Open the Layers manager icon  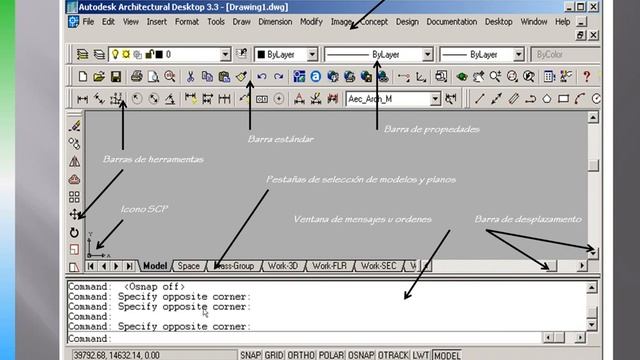pos(82,54)
